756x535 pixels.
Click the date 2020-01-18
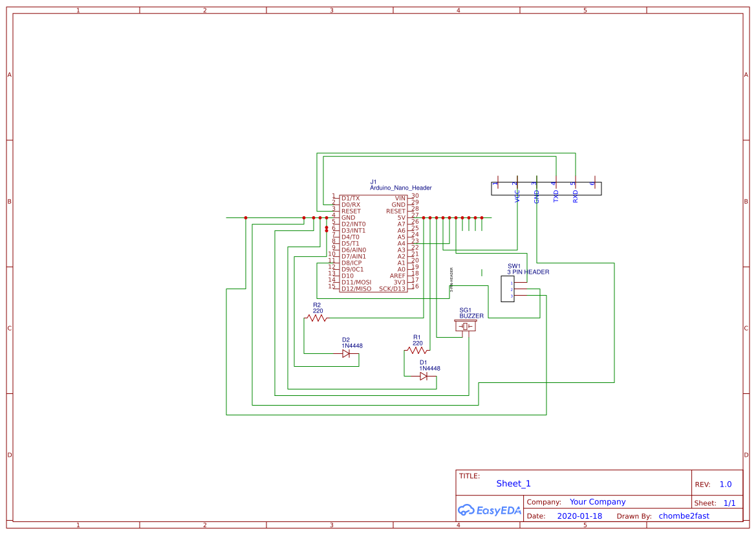579,516
